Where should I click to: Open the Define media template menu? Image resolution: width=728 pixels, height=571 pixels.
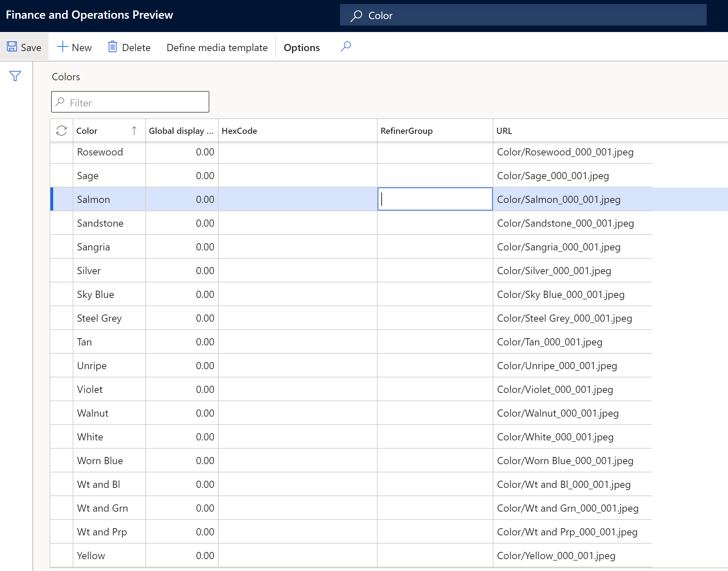tap(217, 47)
